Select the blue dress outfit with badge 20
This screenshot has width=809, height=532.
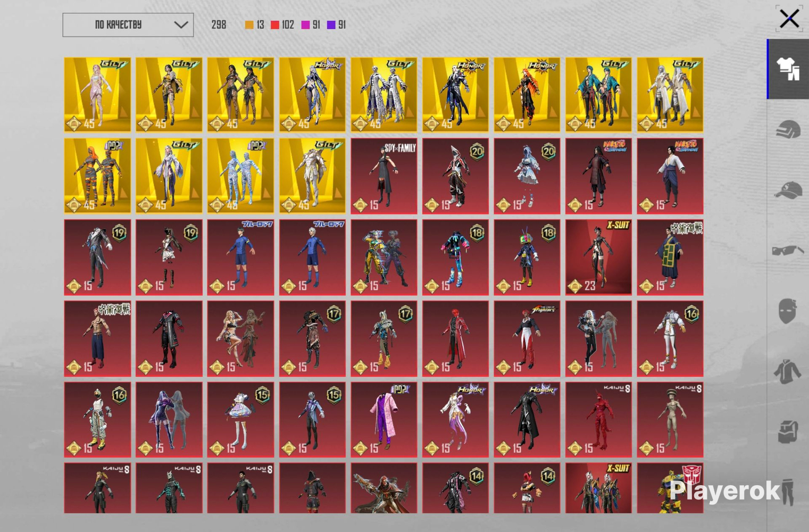527,176
